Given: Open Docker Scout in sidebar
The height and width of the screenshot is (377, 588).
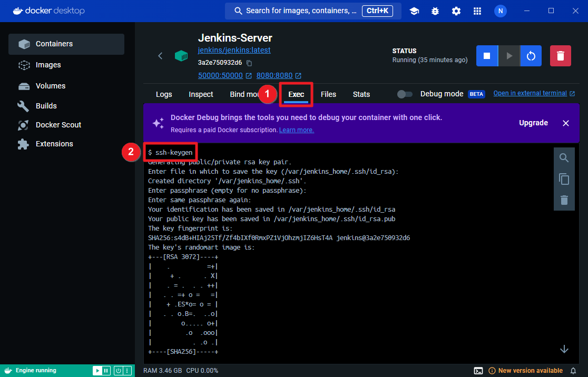Looking at the screenshot, I should (x=66, y=125).
